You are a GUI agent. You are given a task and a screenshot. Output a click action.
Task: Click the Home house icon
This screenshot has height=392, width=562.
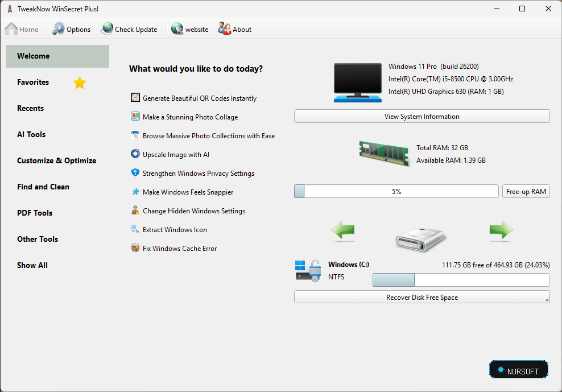(11, 29)
